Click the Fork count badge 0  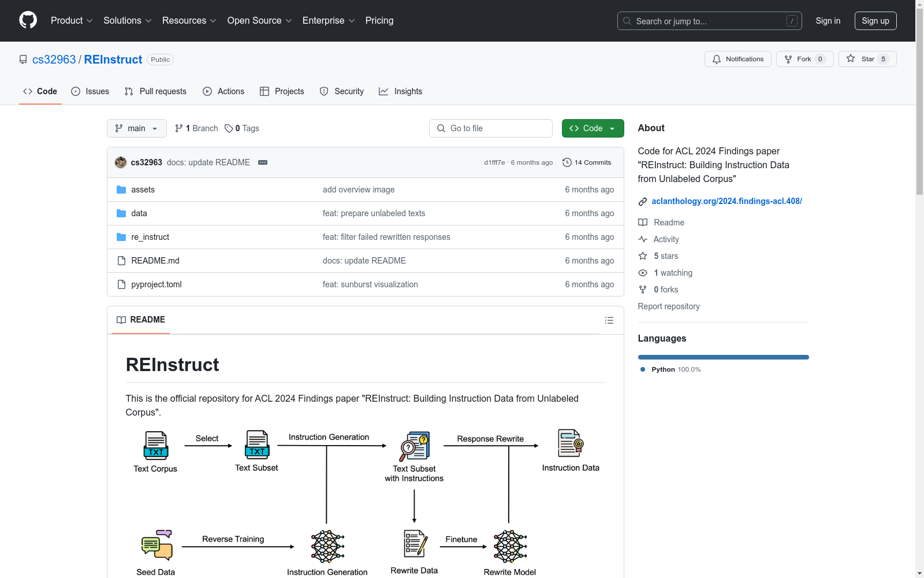(820, 59)
